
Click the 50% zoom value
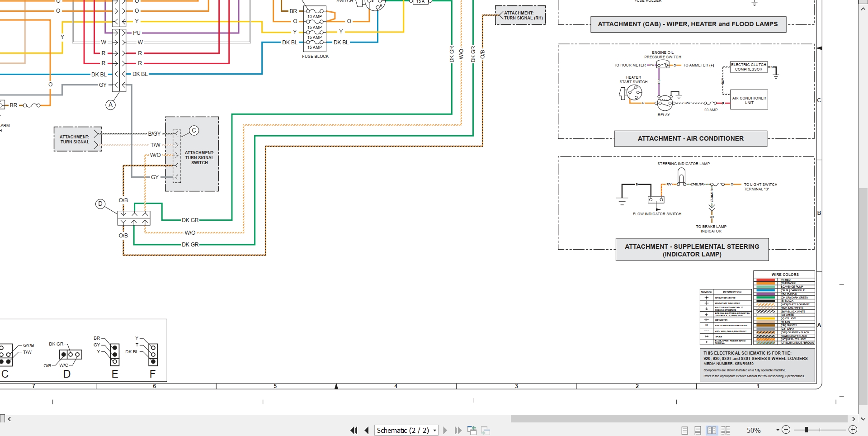[x=753, y=431]
